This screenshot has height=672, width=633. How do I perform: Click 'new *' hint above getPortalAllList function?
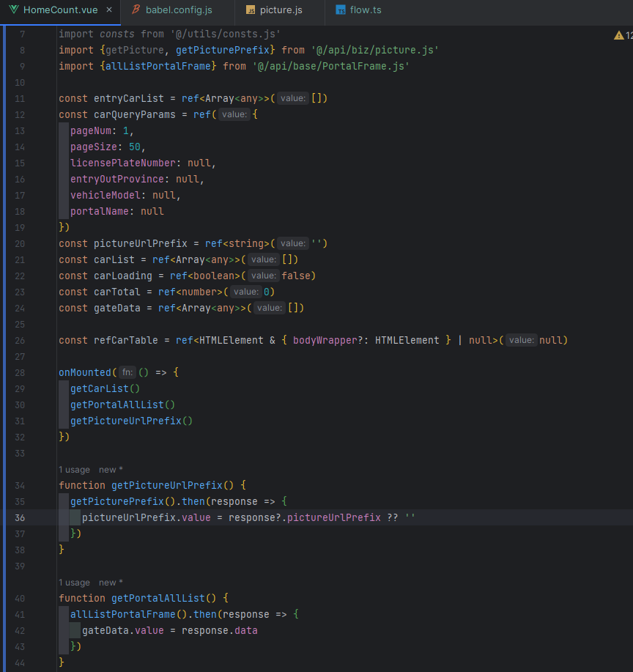coord(111,583)
